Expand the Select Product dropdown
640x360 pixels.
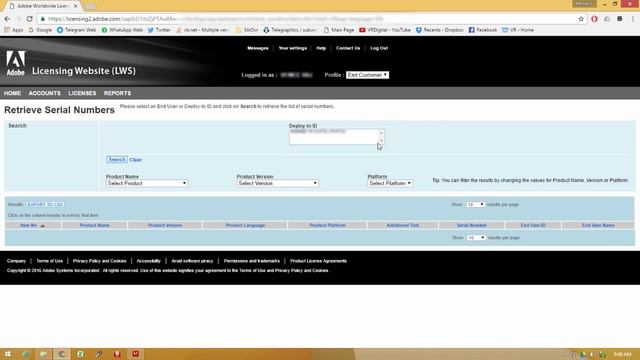pos(147,183)
